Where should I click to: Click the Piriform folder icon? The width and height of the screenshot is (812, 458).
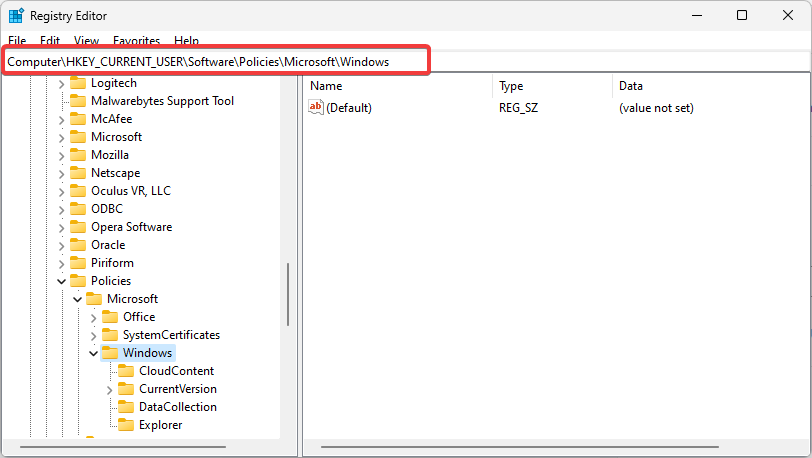click(78, 263)
